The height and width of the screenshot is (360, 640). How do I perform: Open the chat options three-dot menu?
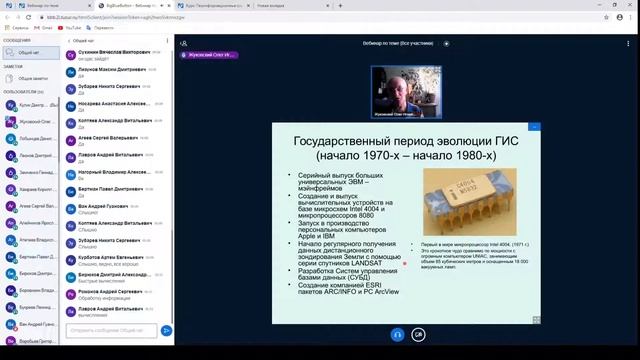click(167, 41)
